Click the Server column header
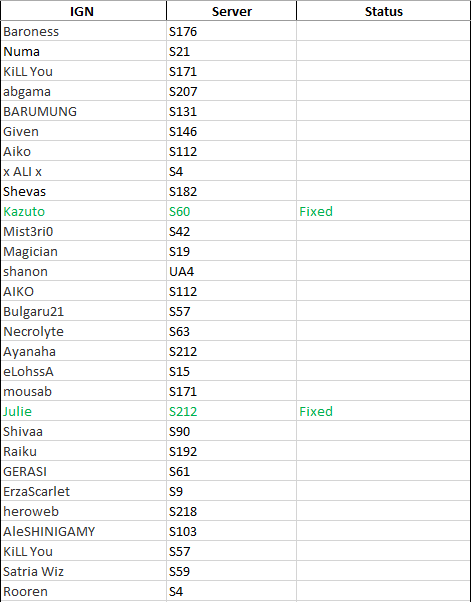 [231, 11]
